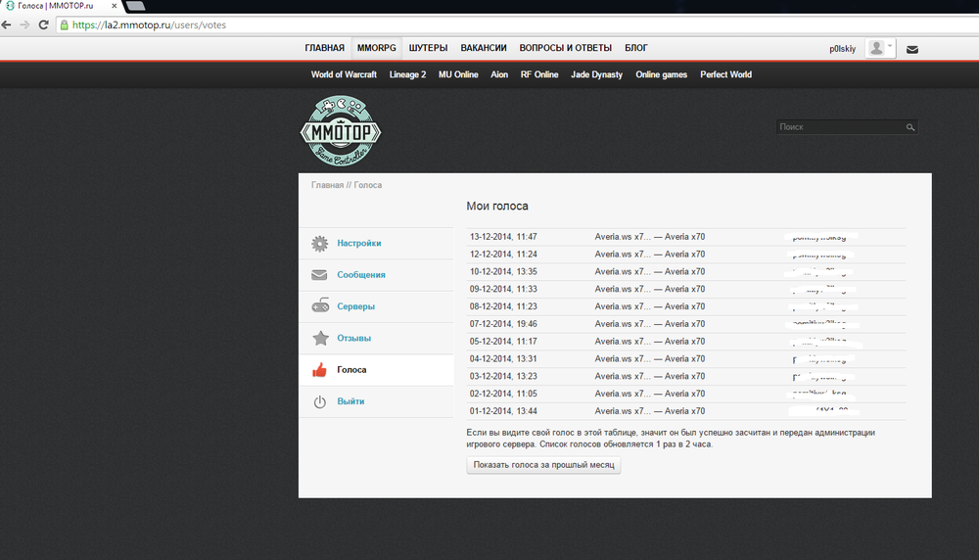
Task: Click the Поиск search field
Action: 839,127
